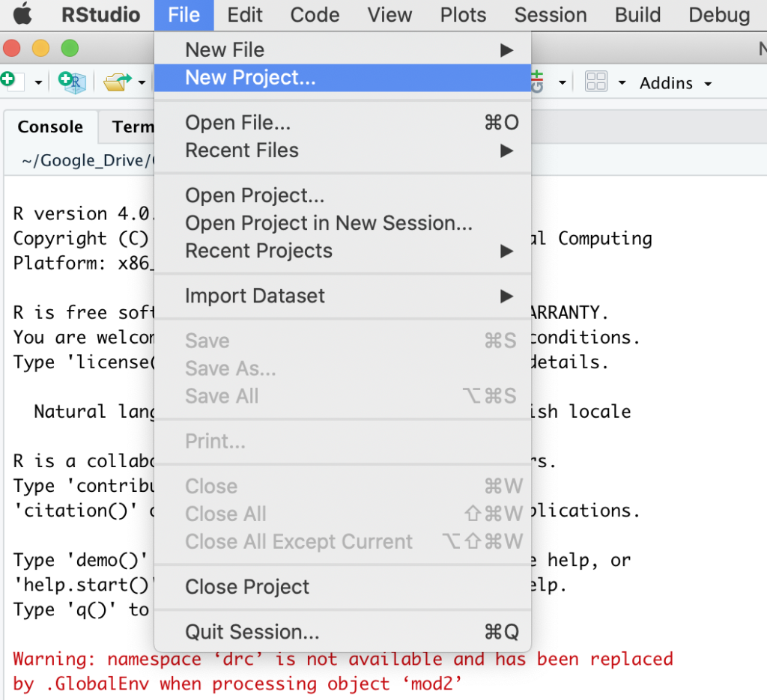
Task: Click the New File plus icon
Action: click(x=12, y=81)
